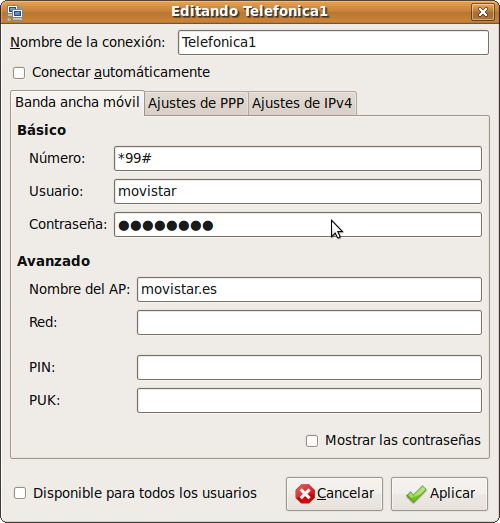The height and width of the screenshot is (523, 500).
Task: Click the Número field containing *99#
Action: 298,158
